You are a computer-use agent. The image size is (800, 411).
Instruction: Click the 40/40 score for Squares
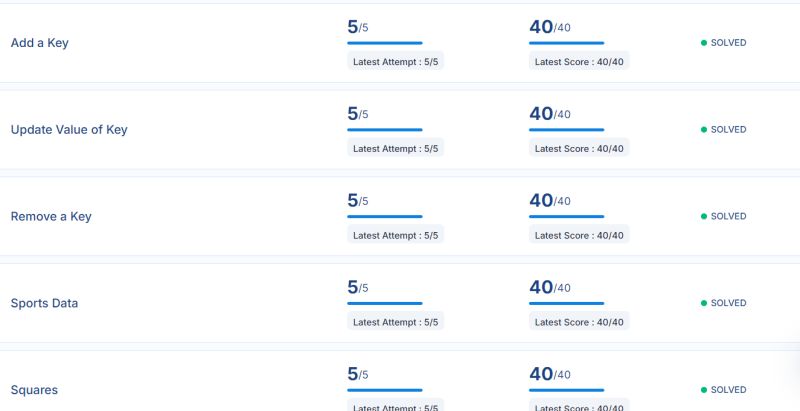tap(550, 374)
